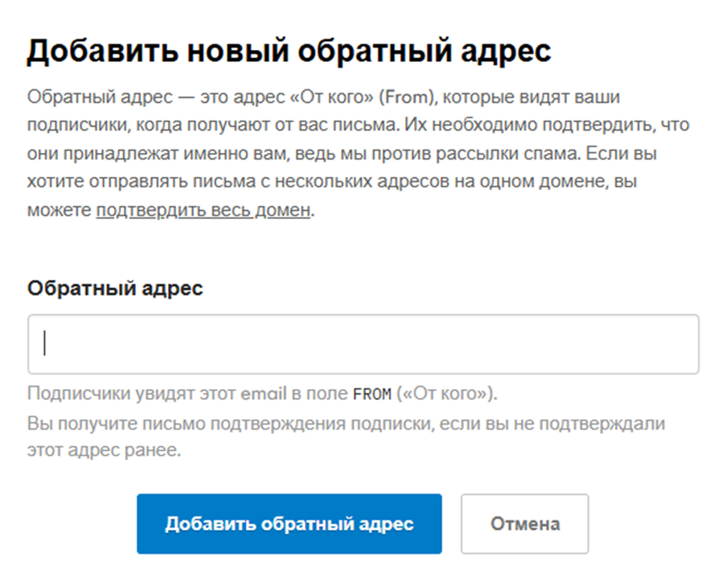Cancel with the "Отмена" button
Image resolution: width=726 pixels, height=588 pixels.
[x=524, y=524]
